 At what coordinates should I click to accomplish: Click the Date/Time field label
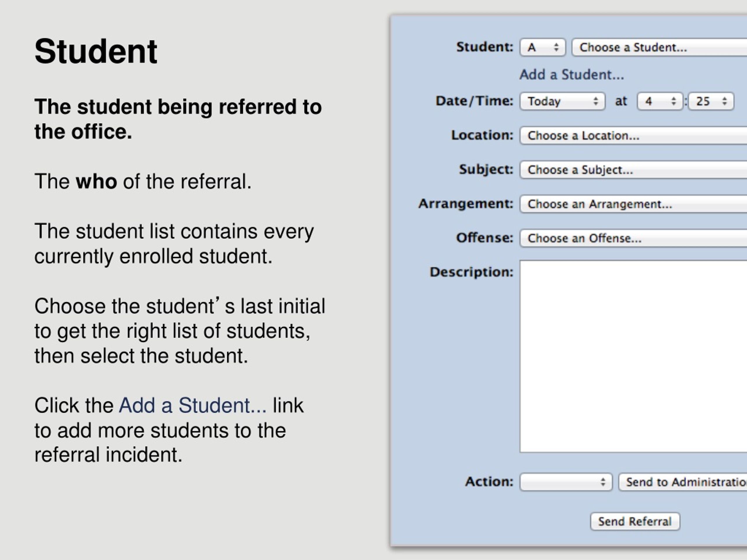[474, 101]
